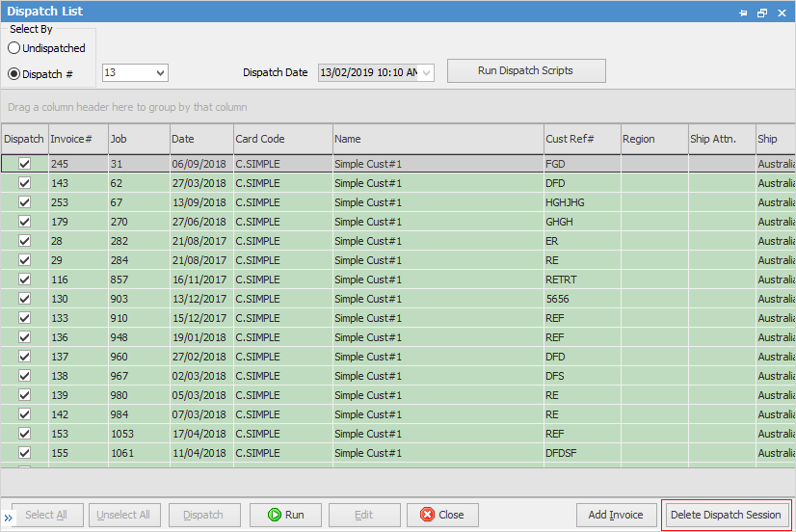Sort by Card Code column header

pyautogui.click(x=281, y=139)
